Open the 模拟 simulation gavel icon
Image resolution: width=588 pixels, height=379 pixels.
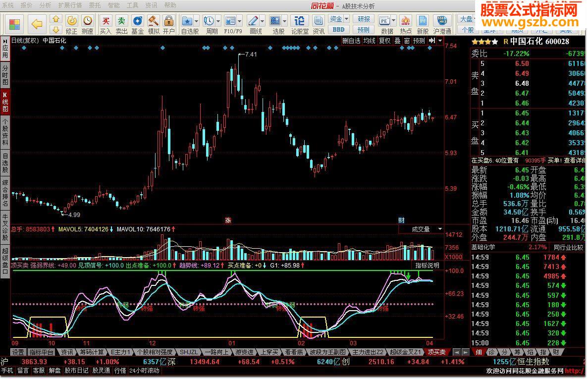click(154, 21)
